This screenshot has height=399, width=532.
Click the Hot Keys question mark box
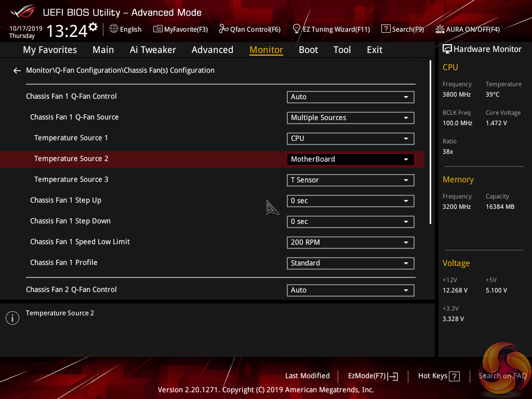click(x=454, y=376)
